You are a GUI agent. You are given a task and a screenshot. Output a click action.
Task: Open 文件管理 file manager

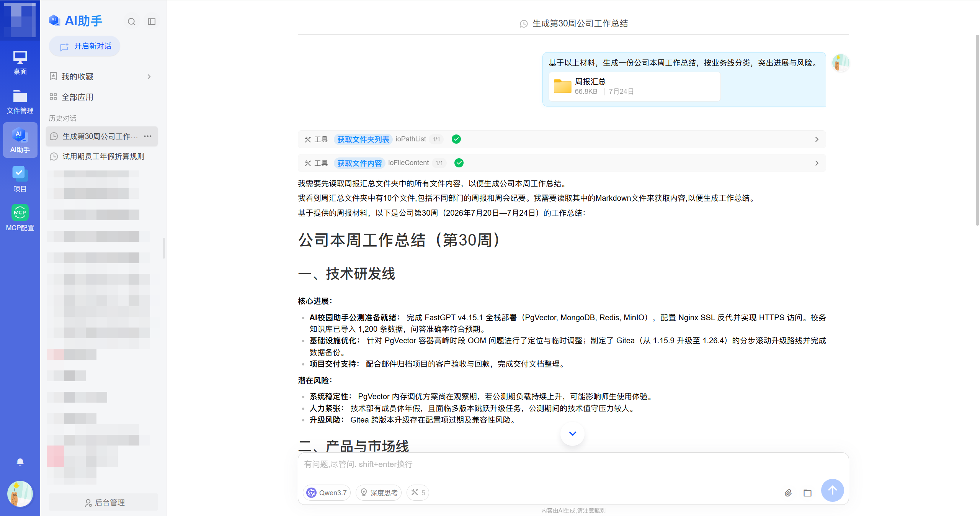tap(20, 102)
